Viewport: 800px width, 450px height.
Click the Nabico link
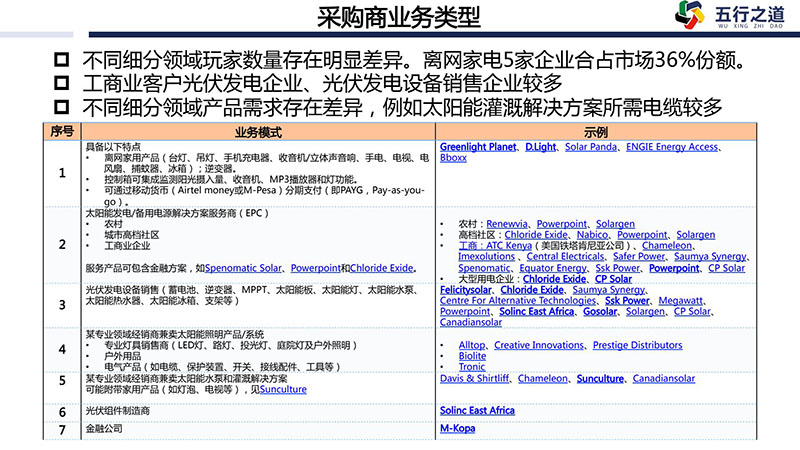(592, 235)
